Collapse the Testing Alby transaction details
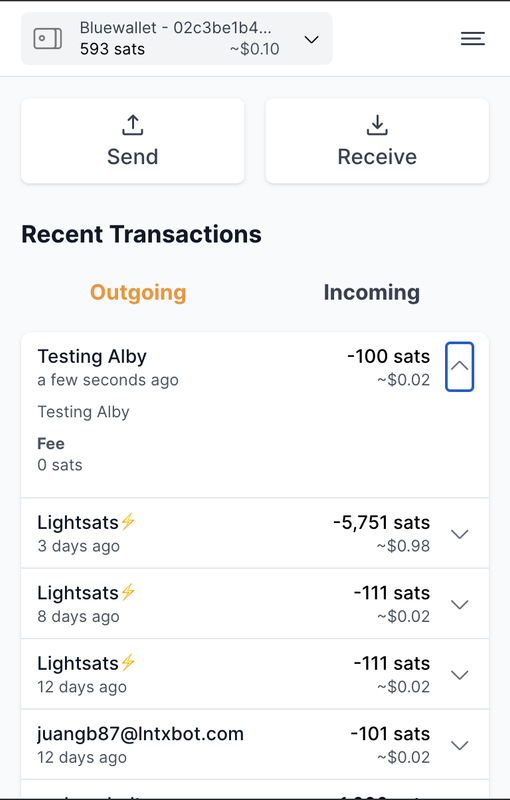The height and width of the screenshot is (800, 510). [460, 367]
